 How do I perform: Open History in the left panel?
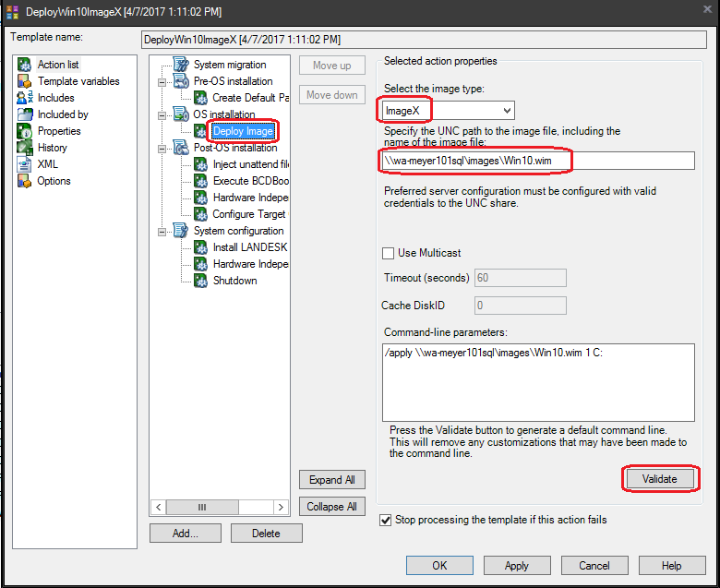pyautogui.click(x=53, y=148)
